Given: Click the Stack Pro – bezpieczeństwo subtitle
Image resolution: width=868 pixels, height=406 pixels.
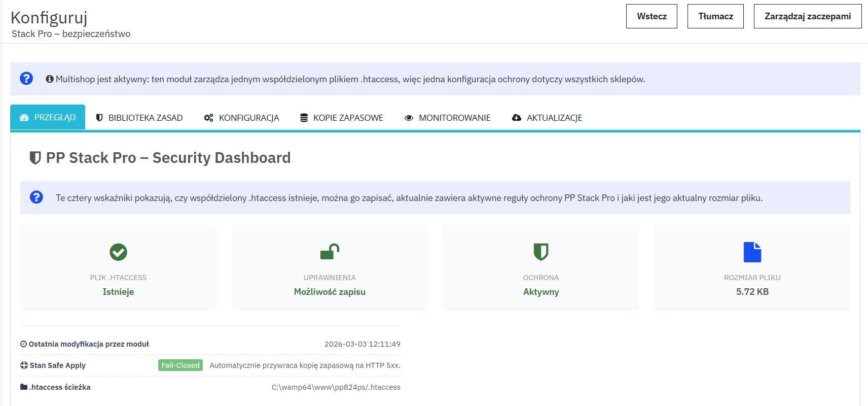Looking at the screenshot, I should [x=71, y=34].
